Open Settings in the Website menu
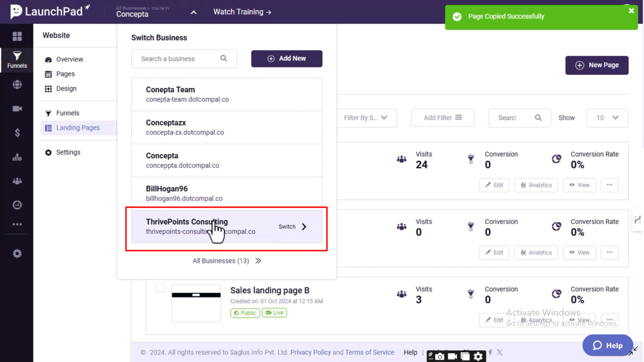 point(68,152)
